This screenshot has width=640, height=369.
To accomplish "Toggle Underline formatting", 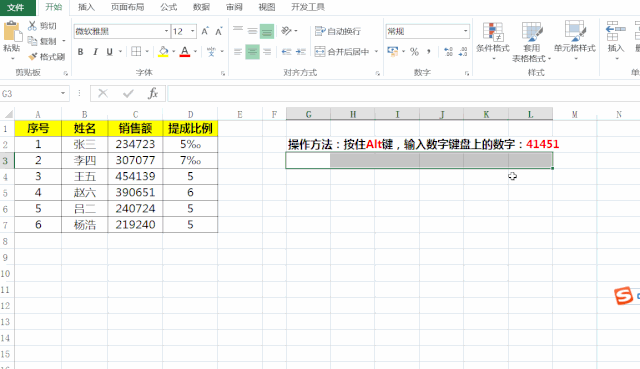I will pyautogui.click(x=109, y=51).
